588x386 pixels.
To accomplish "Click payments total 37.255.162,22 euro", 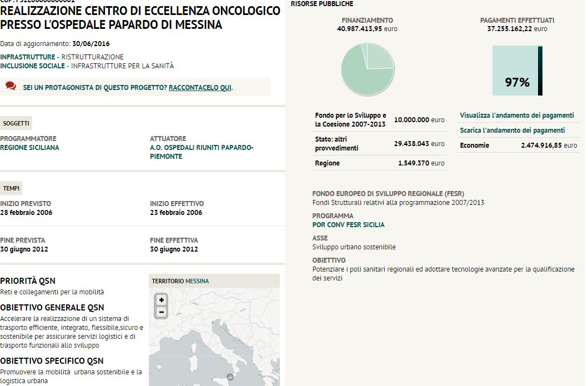I will click(x=517, y=28).
